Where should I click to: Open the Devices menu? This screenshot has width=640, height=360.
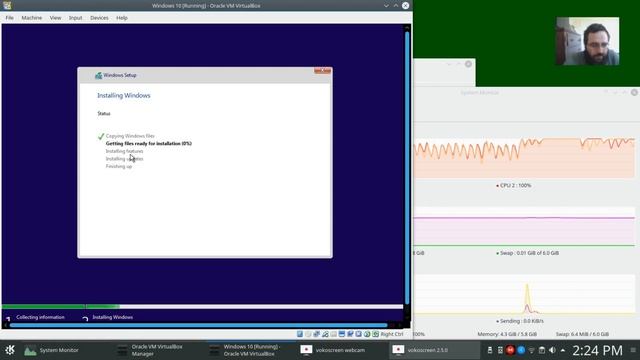(x=99, y=18)
